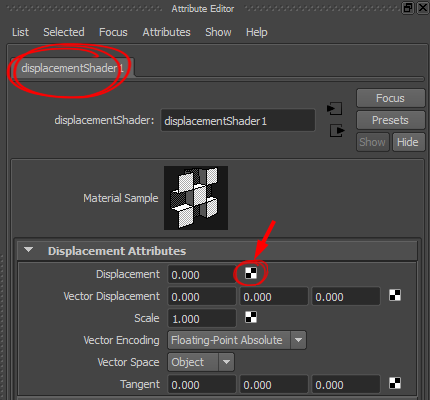The image size is (430, 400).
Task: Click the third Vector Displacement value field
Action: (x=346, y=296)
